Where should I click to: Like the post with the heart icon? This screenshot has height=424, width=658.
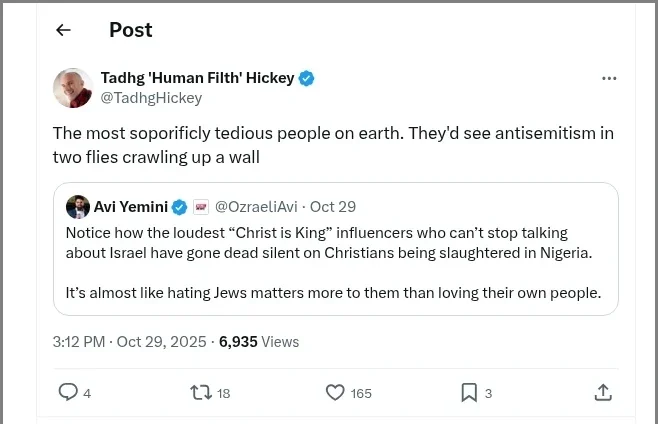[336, 392]
